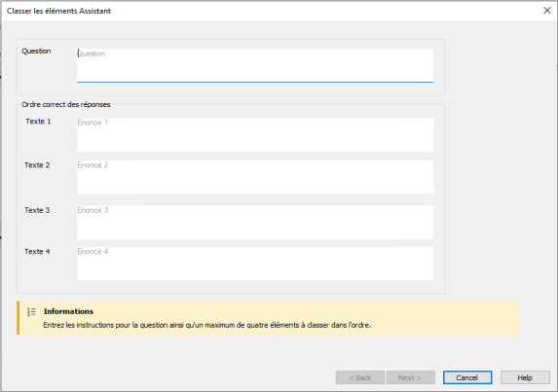Click the Ordre correct des réponses heading
Image resolution: width=558 pixels, height=392 pixels.
click(x=66, y=104)
